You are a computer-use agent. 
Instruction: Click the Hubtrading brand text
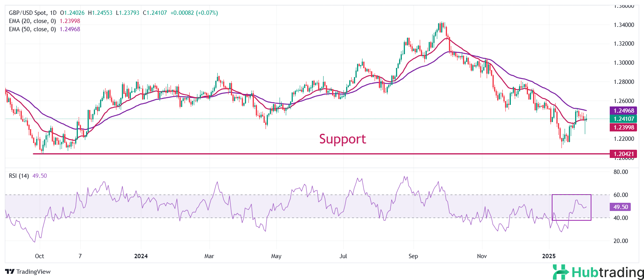(x=607, y=272)
